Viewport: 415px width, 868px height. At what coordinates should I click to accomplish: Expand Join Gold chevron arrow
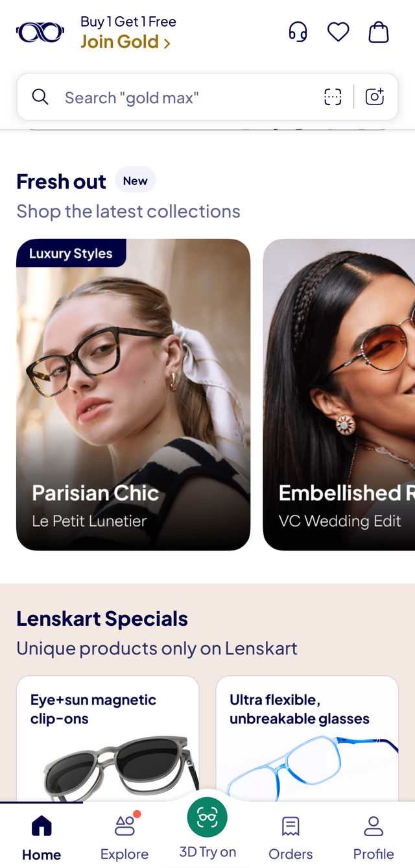pos(167,43)
